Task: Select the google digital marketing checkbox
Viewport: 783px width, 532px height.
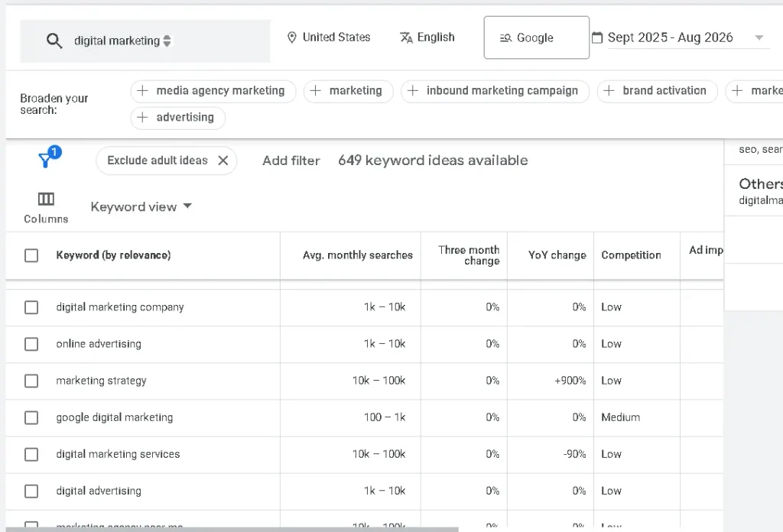Action: coord(31,417)
